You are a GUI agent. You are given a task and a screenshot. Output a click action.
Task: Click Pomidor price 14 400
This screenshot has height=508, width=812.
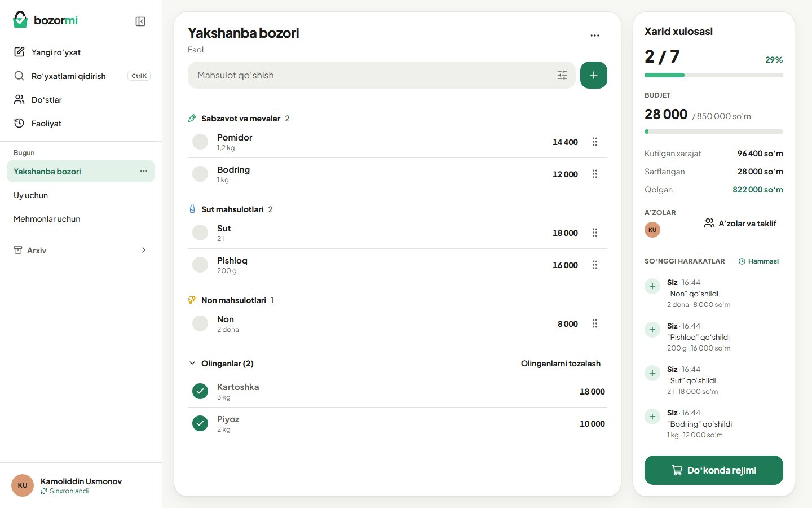pyautogui.click(x=565, y=142)
